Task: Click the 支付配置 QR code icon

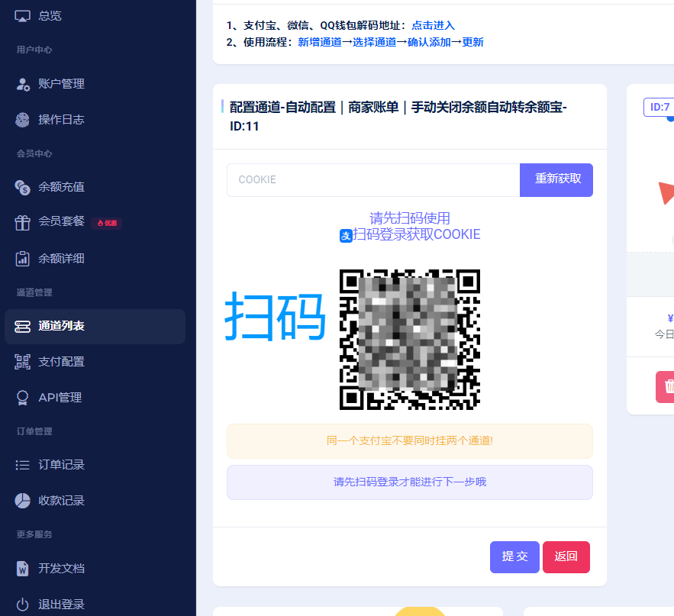Action: click(x=22, y=362)
